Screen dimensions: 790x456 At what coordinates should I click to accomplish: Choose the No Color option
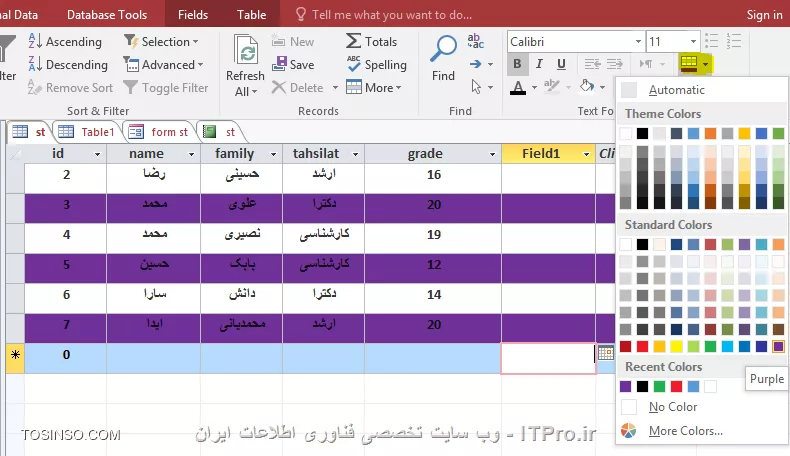(x=701, y=407)
